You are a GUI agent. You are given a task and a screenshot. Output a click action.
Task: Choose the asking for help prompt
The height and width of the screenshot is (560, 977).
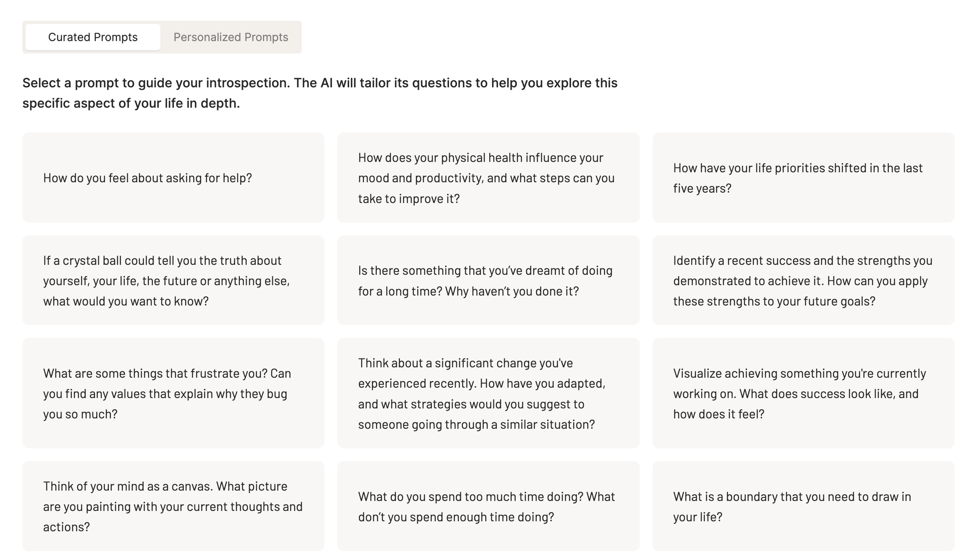(x=173, y=177)
